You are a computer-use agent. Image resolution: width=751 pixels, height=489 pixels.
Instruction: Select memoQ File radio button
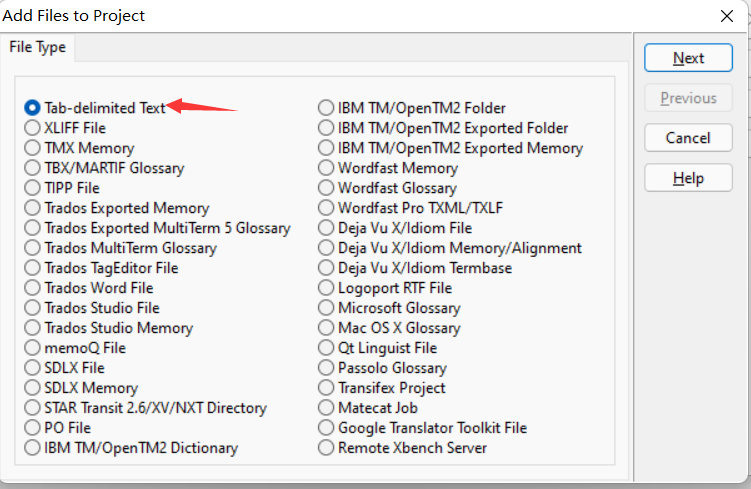(x=33, y=348)
